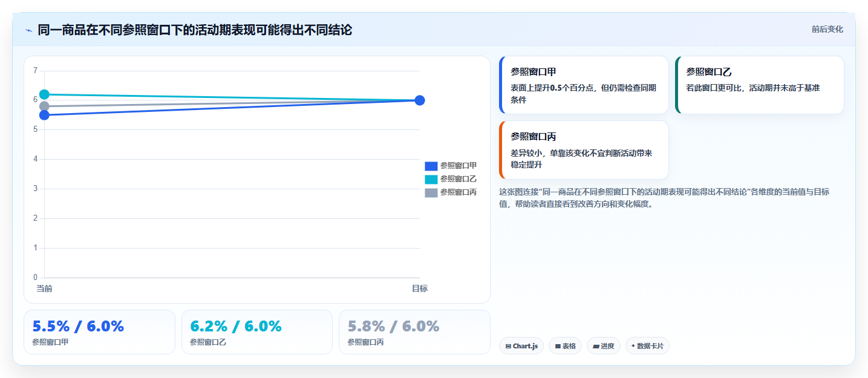Viewport: 868px width, 378px height.
Task: Click the lightning icon beside the title
Action: click(28, 30)
